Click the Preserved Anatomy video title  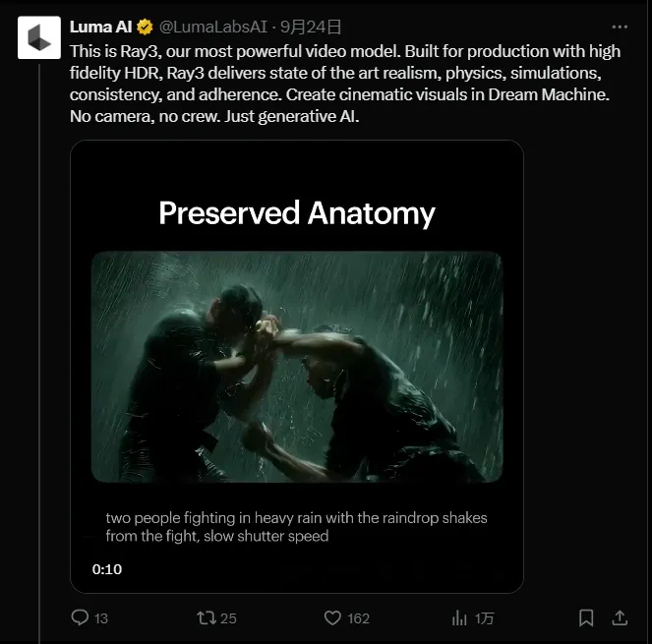(296, 213)
